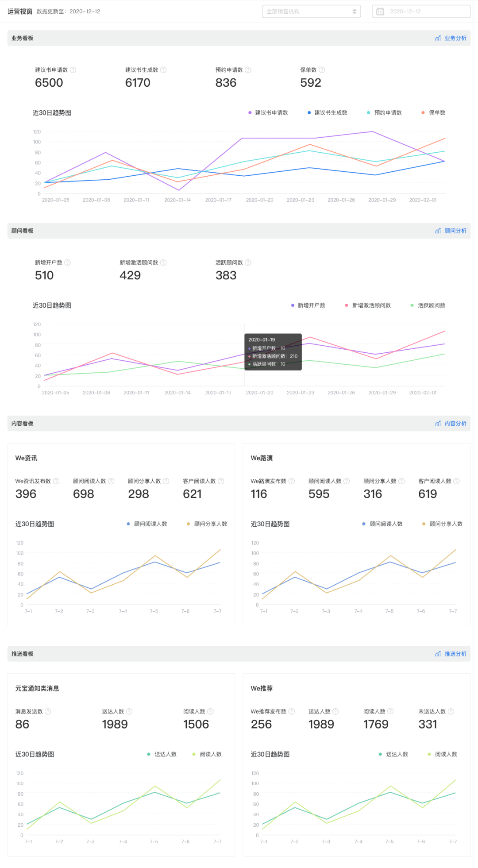Click help icon next to 建议书申请数
This screenshot has width=478, height=868.
pos(73,70)
